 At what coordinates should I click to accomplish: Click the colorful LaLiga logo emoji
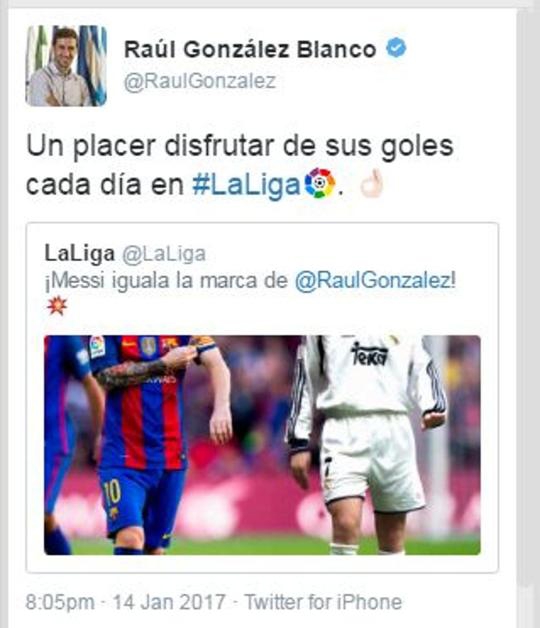(320, 183)
